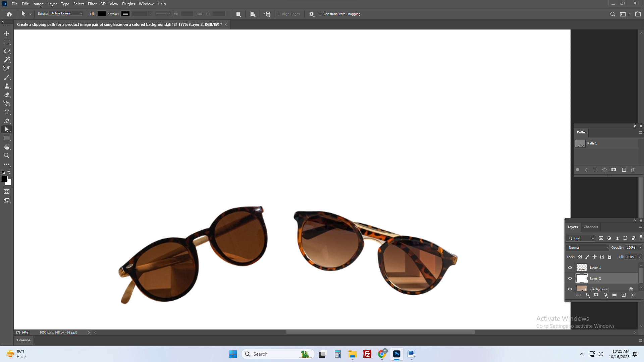Expand the Normal blend mode dropdown
Image resolution: width=644 pixels, height=362 pixels.
pyautogui.click(x=588, y=247)
